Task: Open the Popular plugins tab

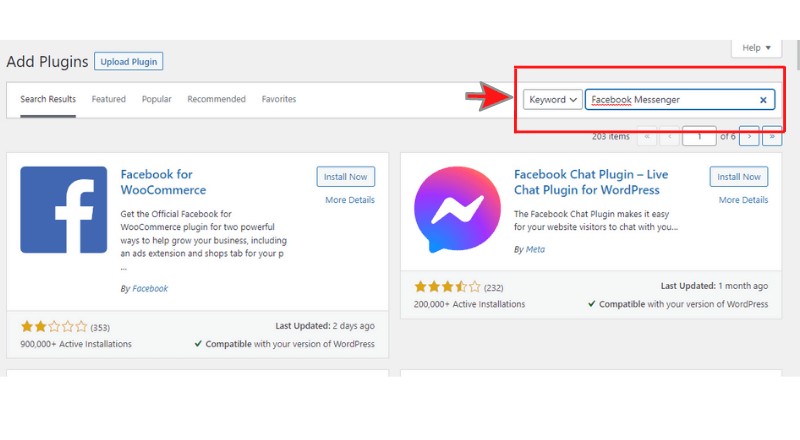Action: [x=157, y=99]
